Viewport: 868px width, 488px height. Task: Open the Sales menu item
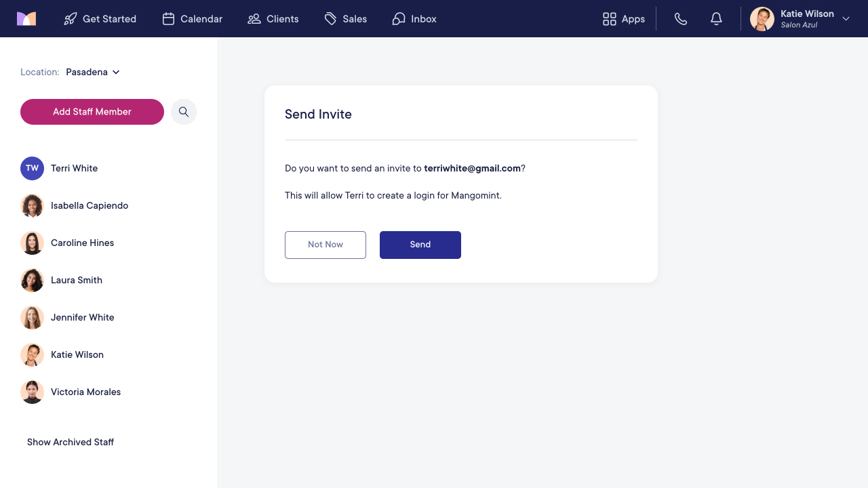click(x=346, y=19)
